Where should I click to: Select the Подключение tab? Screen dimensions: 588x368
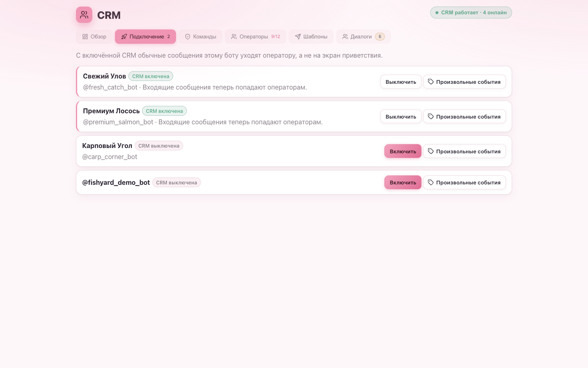(x=145, y=37)
